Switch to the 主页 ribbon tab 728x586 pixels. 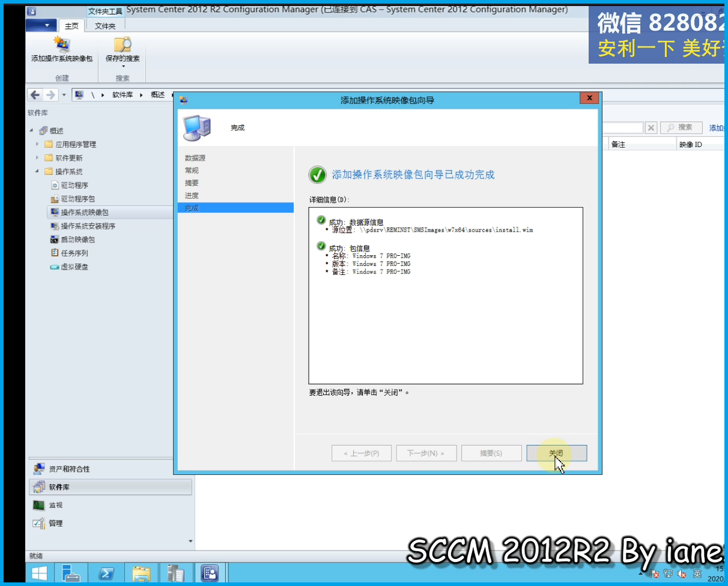coord(72,26)
